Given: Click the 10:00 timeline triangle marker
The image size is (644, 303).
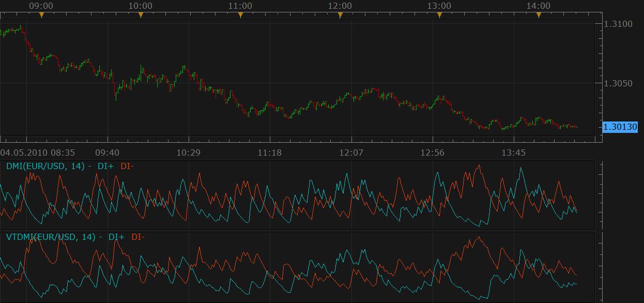Looking at the screenshot, I should tap(141, 15).
